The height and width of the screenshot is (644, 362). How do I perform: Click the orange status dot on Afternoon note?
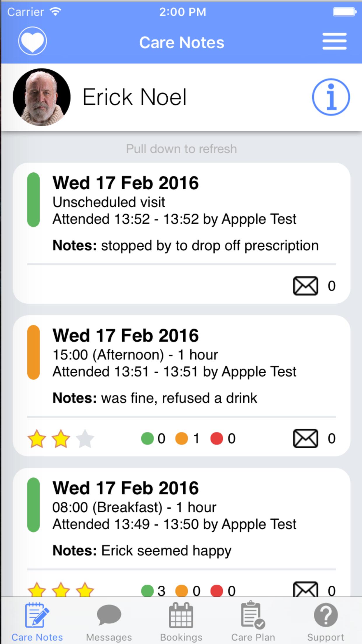[182, 438]
